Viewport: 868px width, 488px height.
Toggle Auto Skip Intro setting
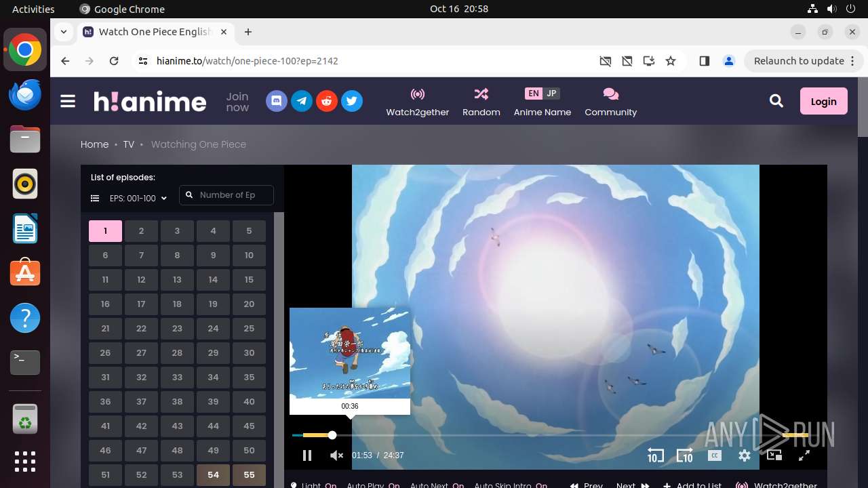click(511, 485)
